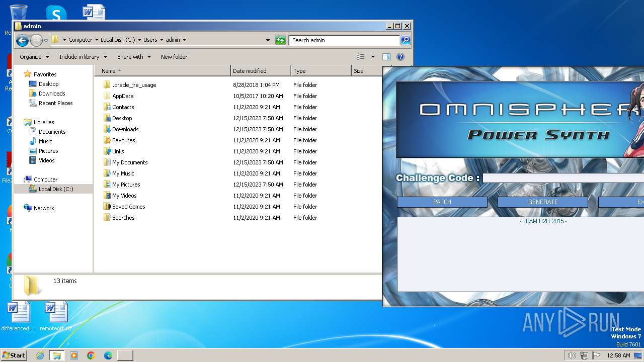Sort by Date modified column header
The width and height of the screenshot is (644, 362).
tap(261, 71)
